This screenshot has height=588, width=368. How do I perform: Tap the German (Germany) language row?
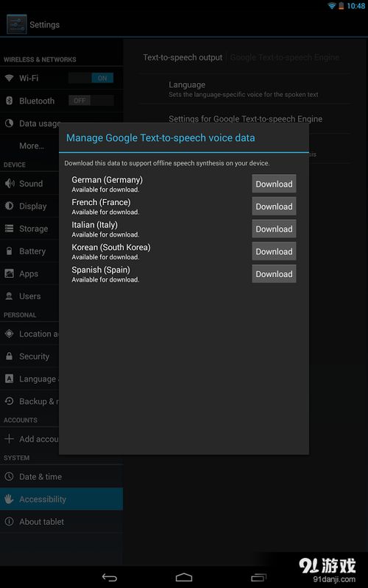tap(184, 184)
